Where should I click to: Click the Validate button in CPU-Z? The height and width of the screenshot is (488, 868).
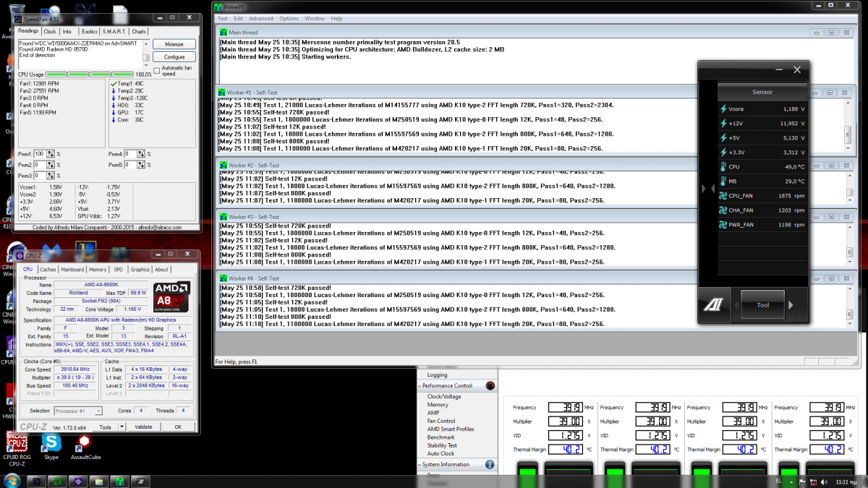pos(144,427)
